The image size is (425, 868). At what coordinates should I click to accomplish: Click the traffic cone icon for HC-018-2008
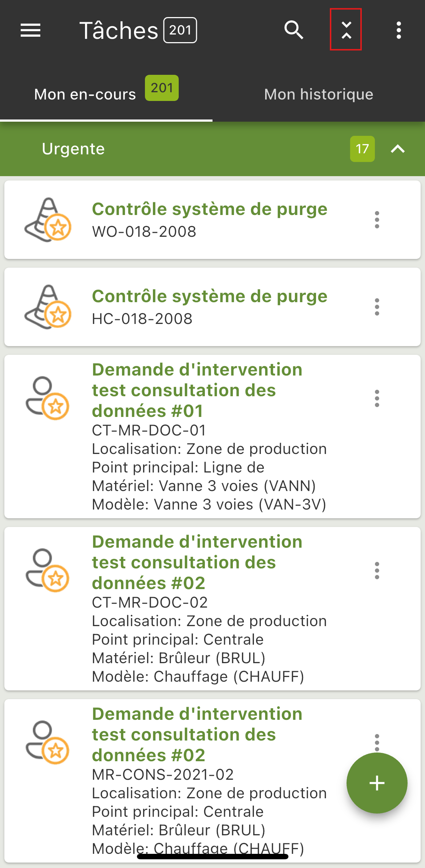[48, 307]
